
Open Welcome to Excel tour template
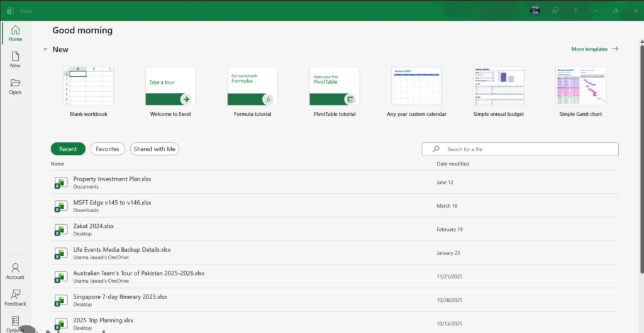[x=170, y=92]
